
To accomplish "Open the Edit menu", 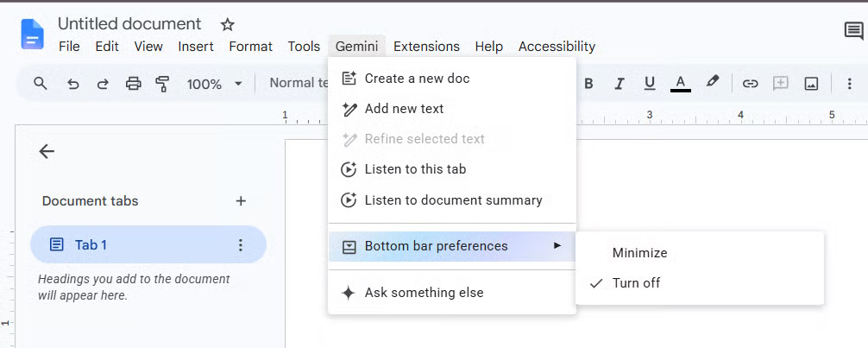I will [x=107, y=47].
